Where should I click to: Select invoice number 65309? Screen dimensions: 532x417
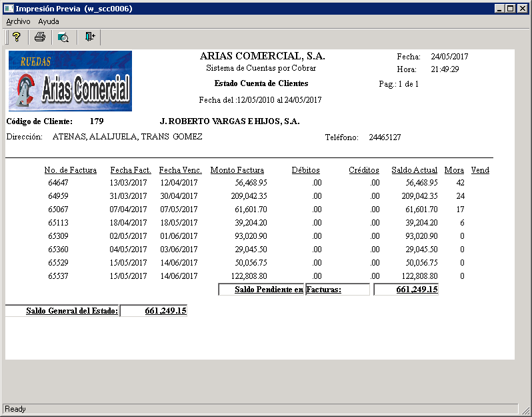pos(58,236)
